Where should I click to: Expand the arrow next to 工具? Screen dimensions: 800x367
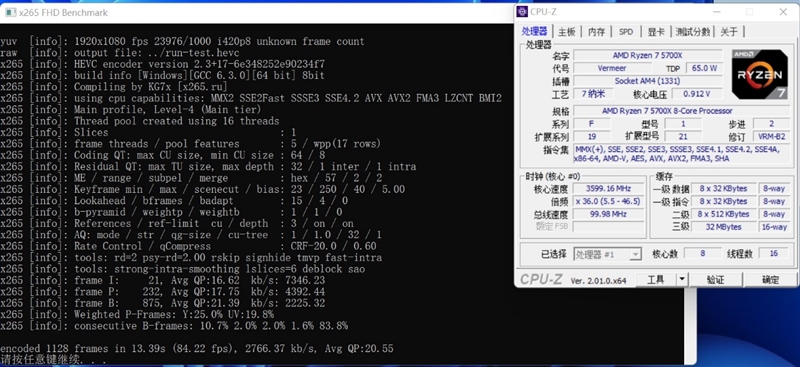pyautogui.click(x=682, y=280)
